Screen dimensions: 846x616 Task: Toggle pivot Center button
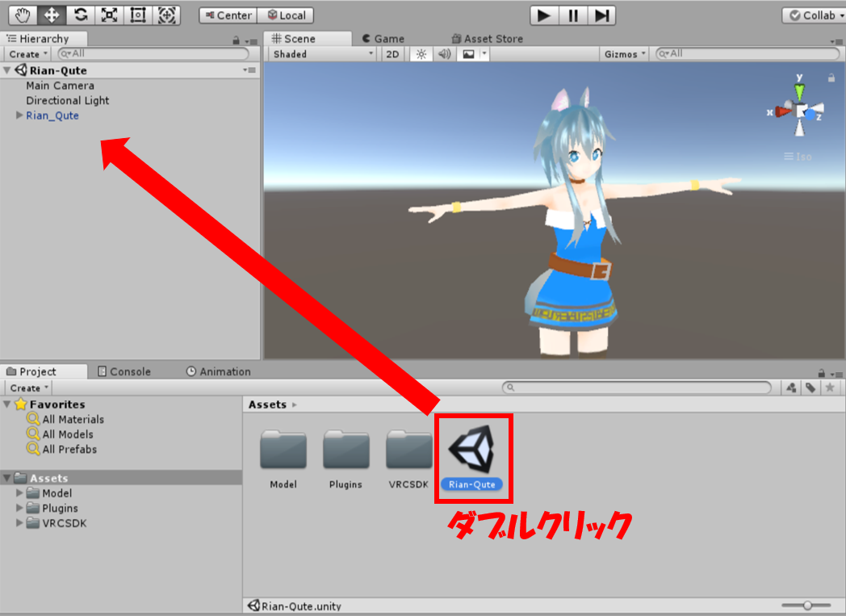[x=228, y=15]
